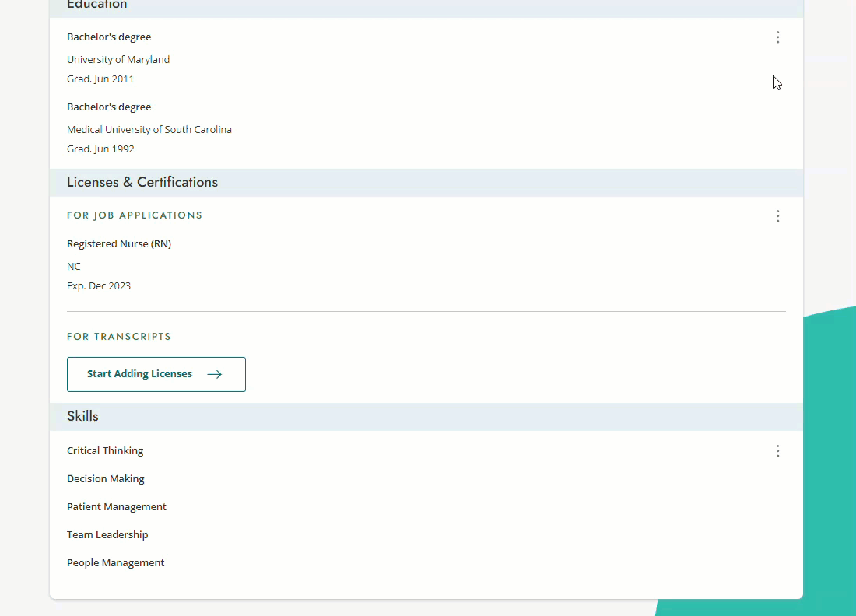Click the Licenses & Certifications section header
Image resolution: width=856 pixels, height=616 pixels.
142,182
